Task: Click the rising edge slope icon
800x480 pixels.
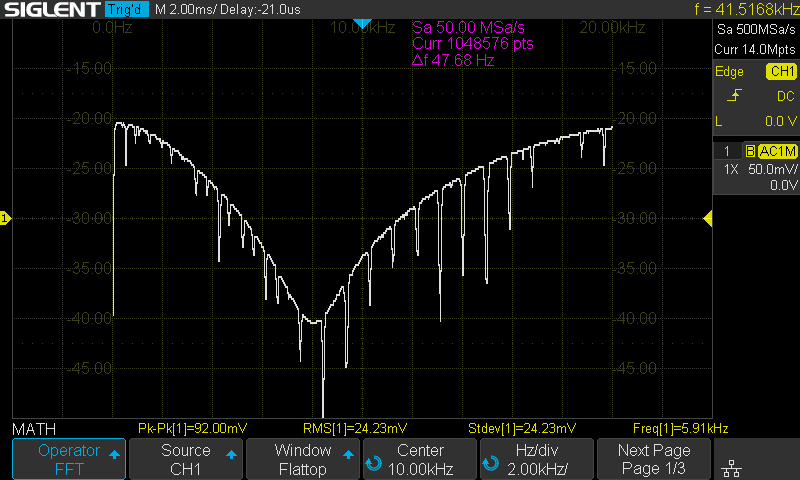Action: click(734, 96)
